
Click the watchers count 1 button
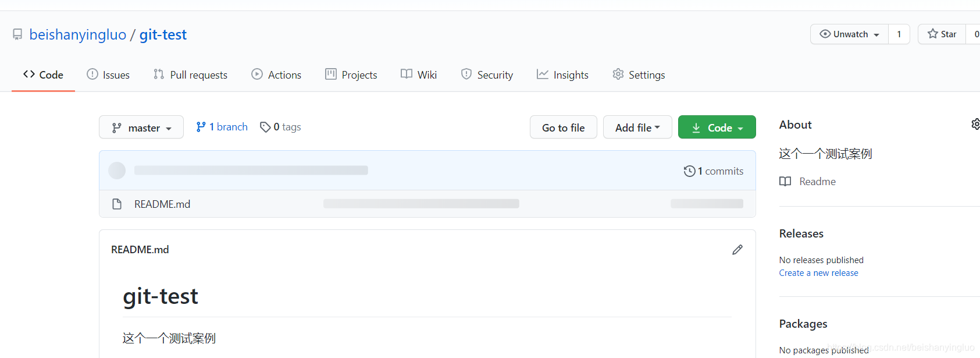pos(899,34)
